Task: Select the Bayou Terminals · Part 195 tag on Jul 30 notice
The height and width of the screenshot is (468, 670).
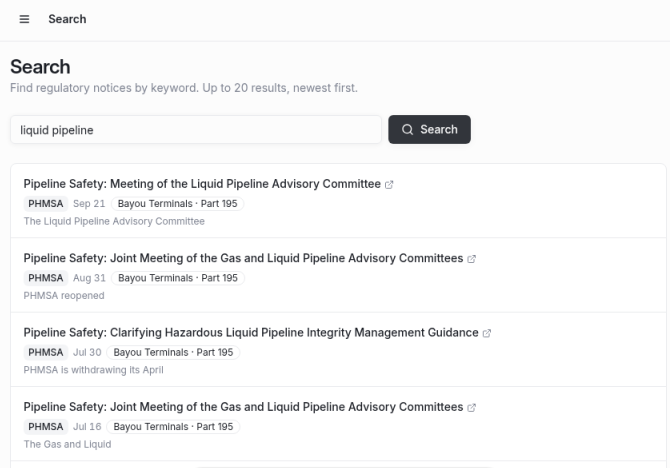Action: pos(173,353)
